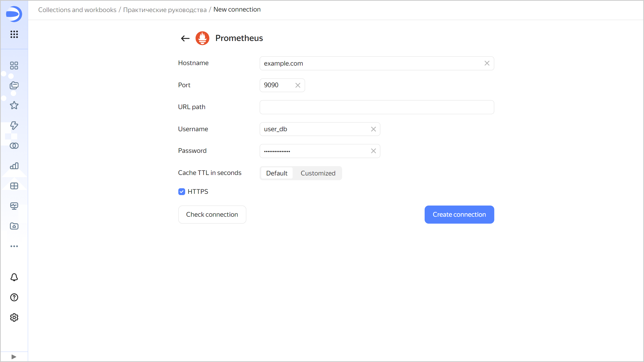Image resolution: width=644 pixels, height=362 pixels.
Task: Open the all services grid icon
Action: pos(14,34)
